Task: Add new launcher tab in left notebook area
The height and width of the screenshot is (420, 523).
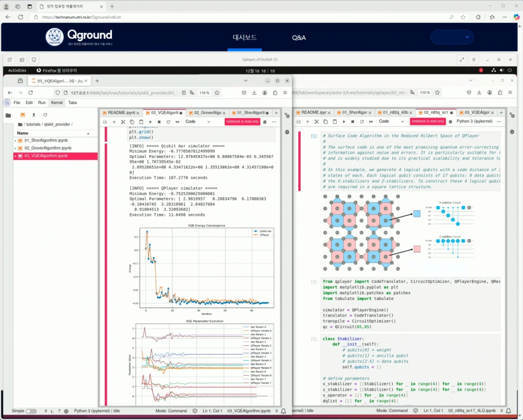Action: (276, 113)
